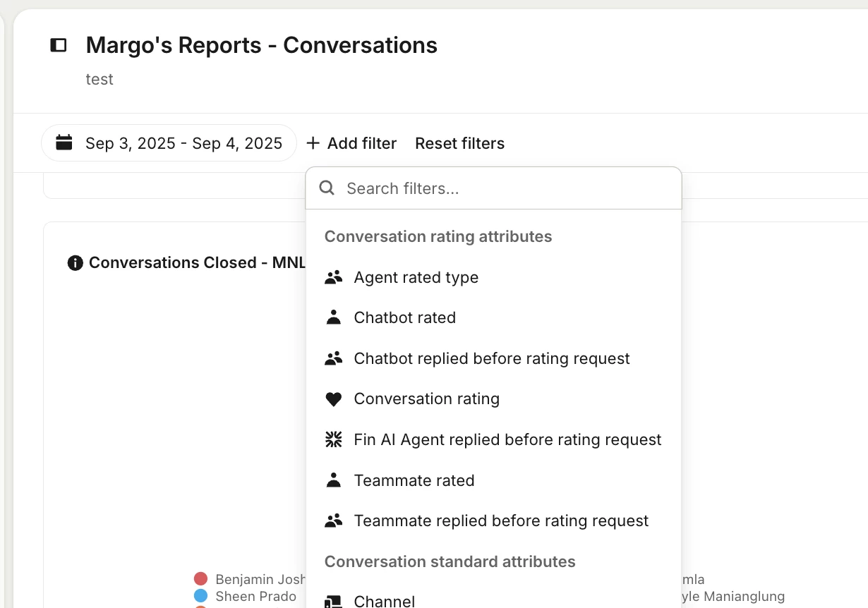Click the Benjamin Josh legend label
This screenshot has width=868, height=608.
[260, 579]
